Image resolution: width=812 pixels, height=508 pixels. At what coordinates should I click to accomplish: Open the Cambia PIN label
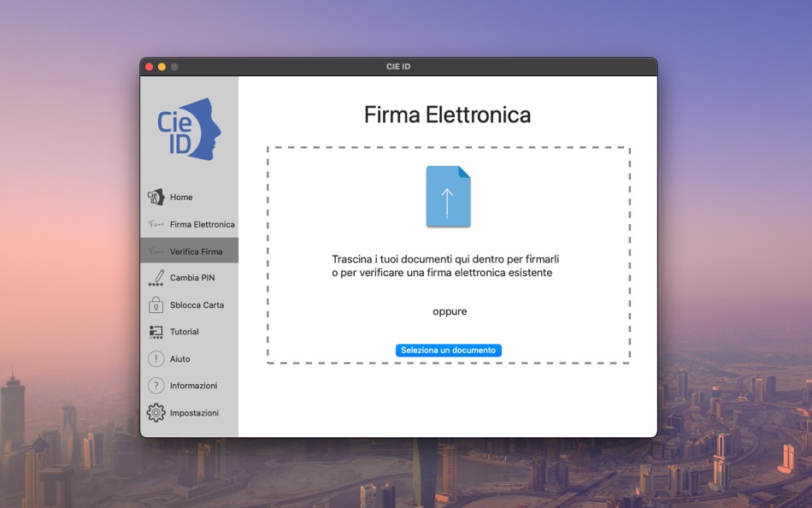(192, 278)
